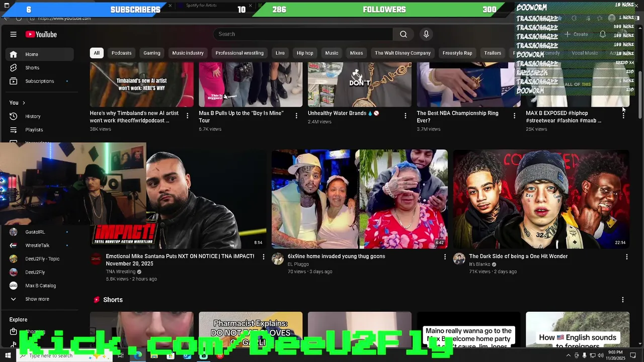Click the YouTube Create button
The image size is (644, 362).
click(x=576, y=34)
